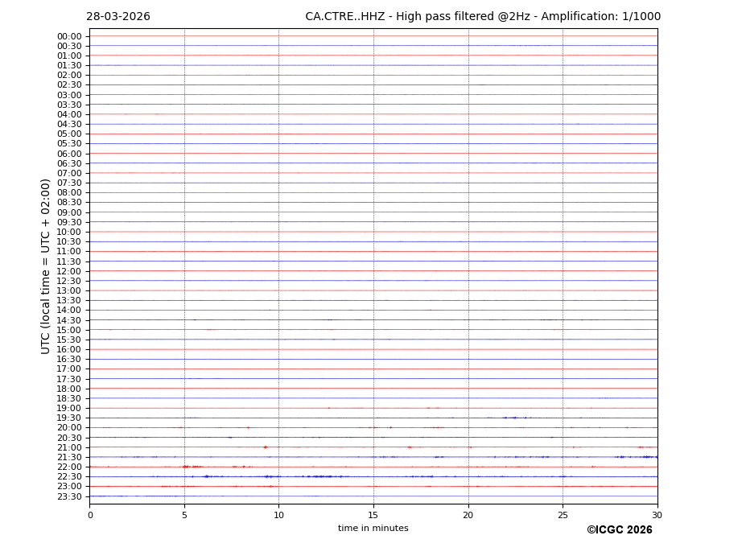Click the red burst on 22:00 trace near minute 5

[x=187, y=467]
